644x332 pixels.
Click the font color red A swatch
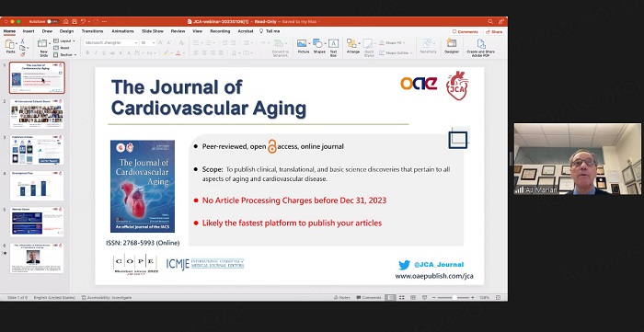click(178, 53)
